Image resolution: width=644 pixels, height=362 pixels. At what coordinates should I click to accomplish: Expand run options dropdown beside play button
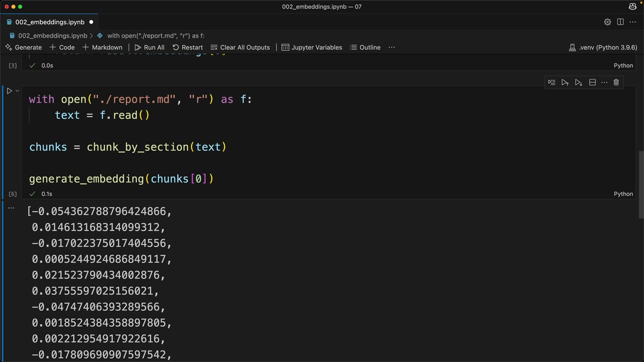[17, 91]
